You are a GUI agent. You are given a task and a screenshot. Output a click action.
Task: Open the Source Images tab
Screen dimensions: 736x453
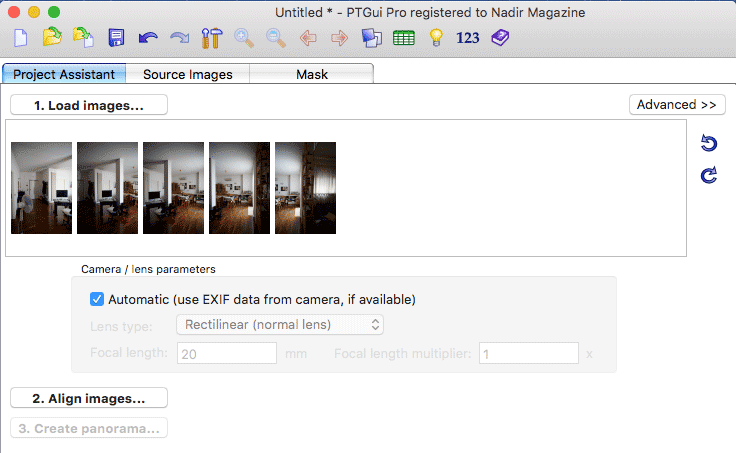(188, 74)
